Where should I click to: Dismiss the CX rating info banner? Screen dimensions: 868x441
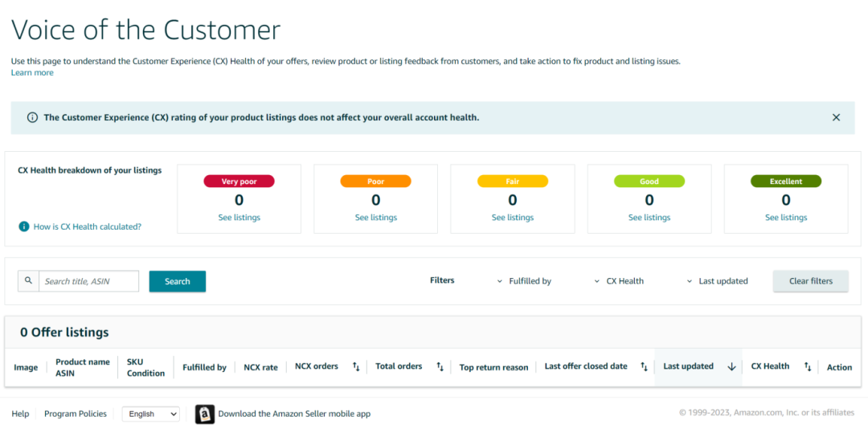coord(836,117)
